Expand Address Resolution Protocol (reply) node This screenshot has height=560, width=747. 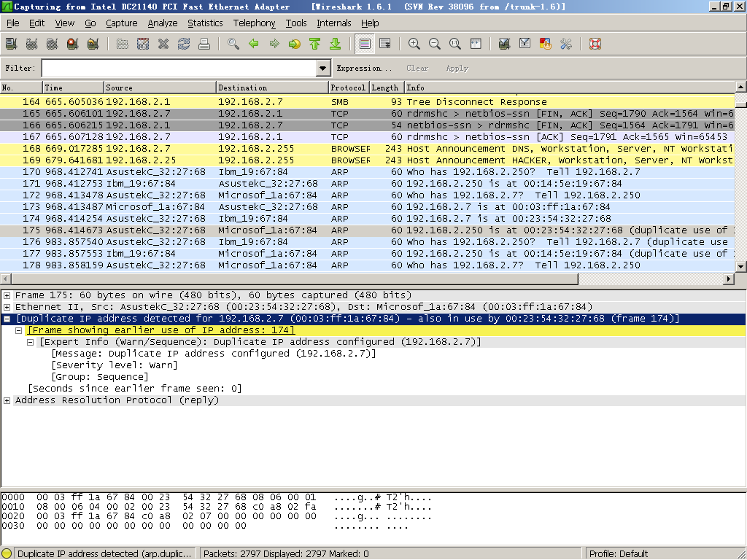click(7, 400)
